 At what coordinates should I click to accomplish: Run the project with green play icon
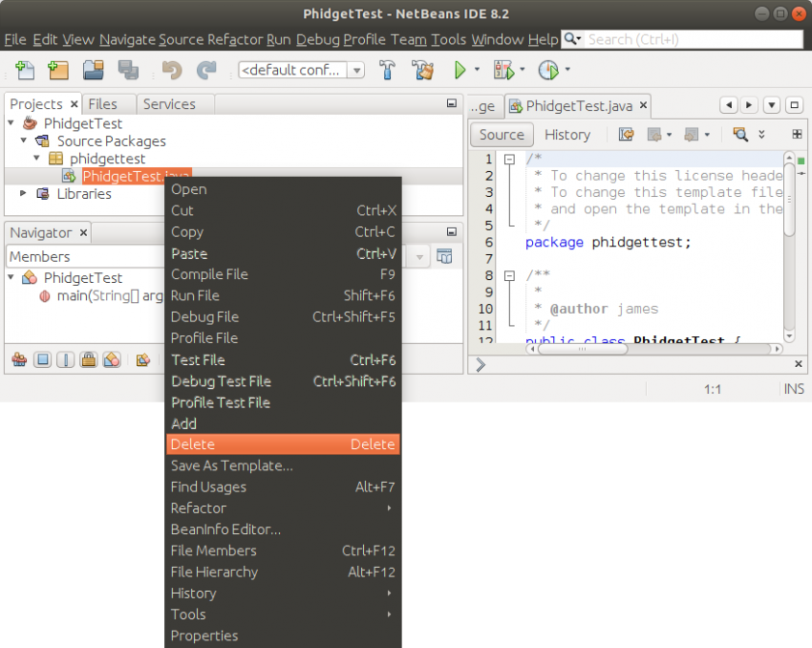point(459,70)
